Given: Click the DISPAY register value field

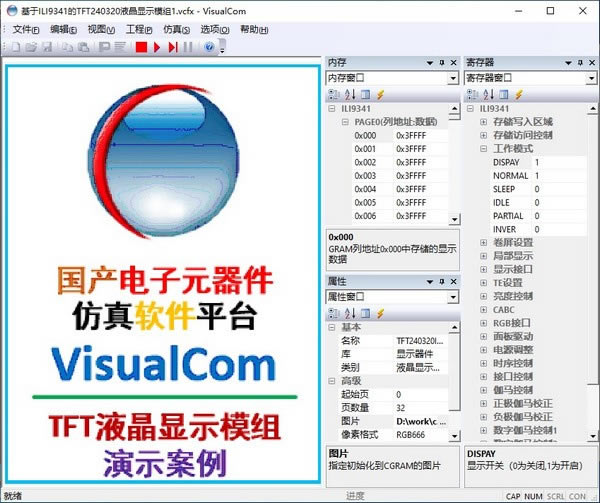Looking at the screenshot, I should 559,162.
